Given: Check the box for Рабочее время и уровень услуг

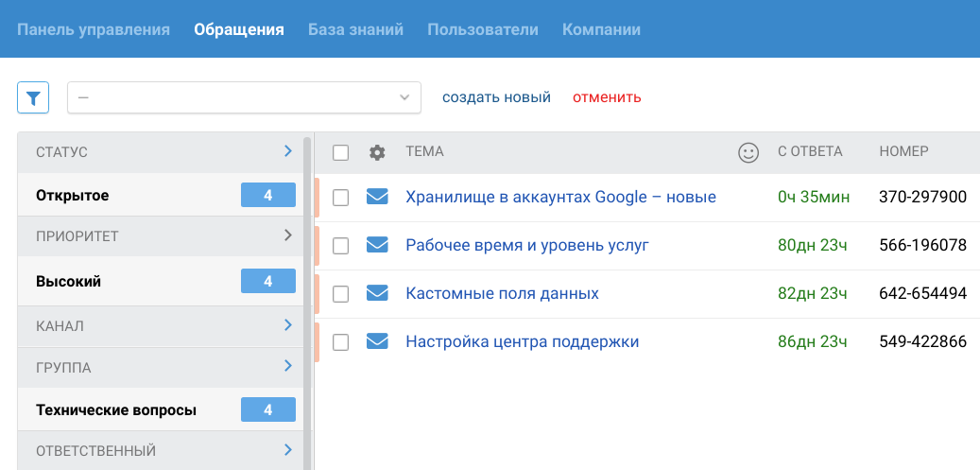Looking at the screenshot, I should 340,246.
